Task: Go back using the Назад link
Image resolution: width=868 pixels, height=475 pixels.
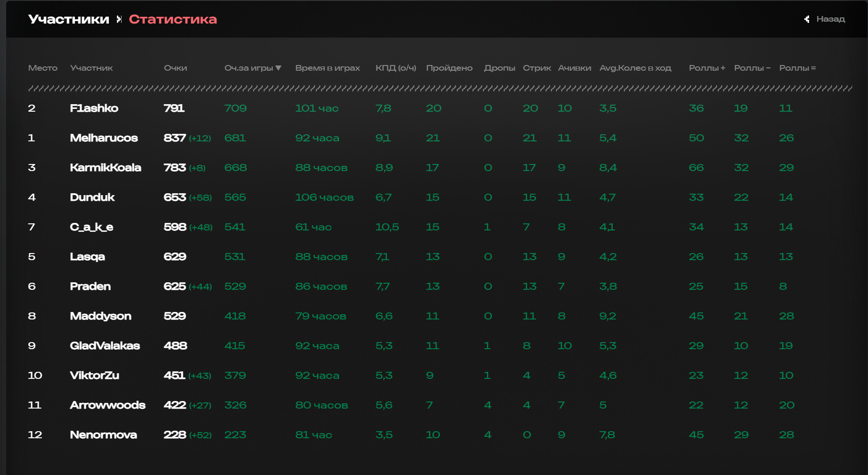Action: tap(831, 19)
